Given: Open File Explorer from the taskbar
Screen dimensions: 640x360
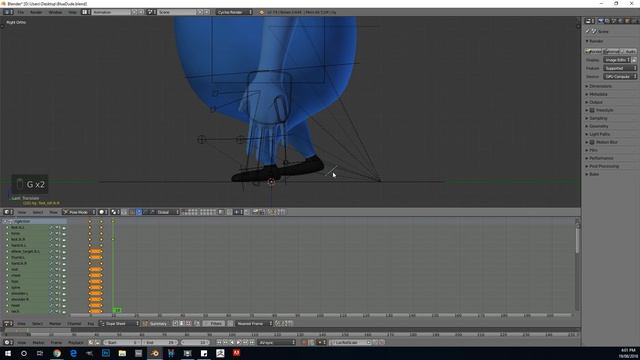Looking at the screenshot, I should point(122,353).
